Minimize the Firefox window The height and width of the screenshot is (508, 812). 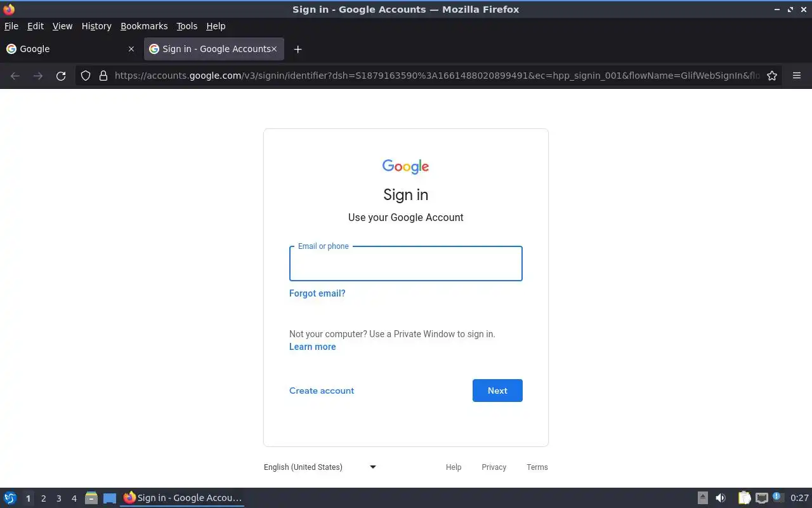click(x=777, y=10)
